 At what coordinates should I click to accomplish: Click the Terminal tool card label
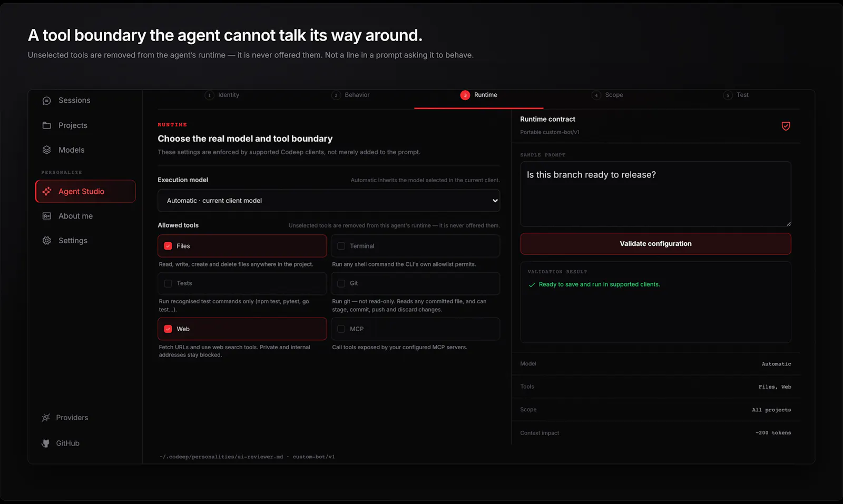pyautogui.click(x=362, y=246)
